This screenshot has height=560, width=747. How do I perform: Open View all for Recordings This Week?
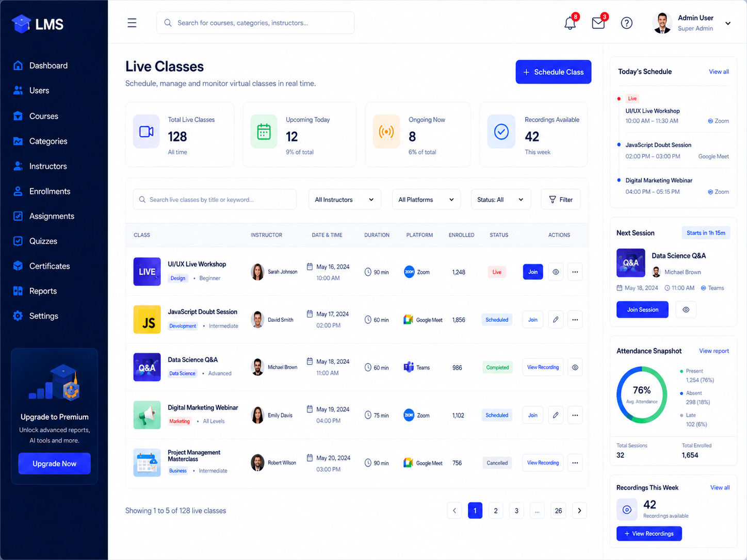[x=720, y=487]
